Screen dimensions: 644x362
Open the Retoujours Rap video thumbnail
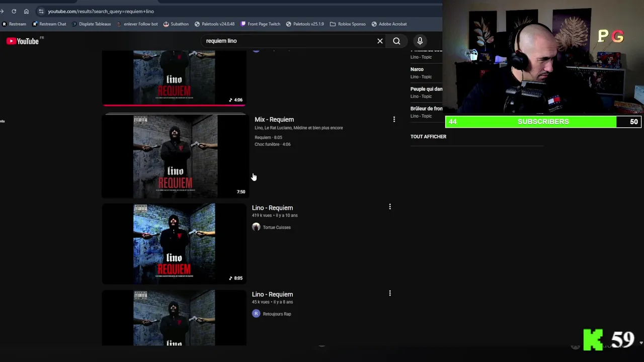(175, 318)
